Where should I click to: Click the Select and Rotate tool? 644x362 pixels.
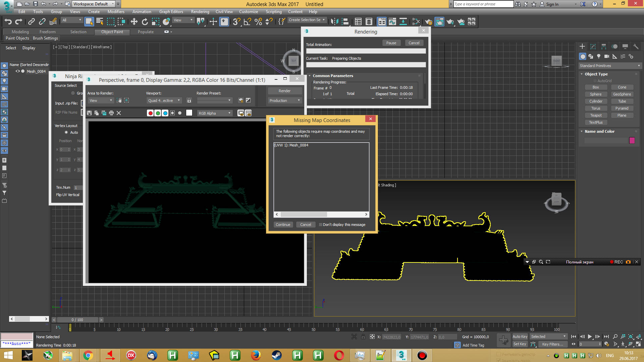[x=145, y=22]
